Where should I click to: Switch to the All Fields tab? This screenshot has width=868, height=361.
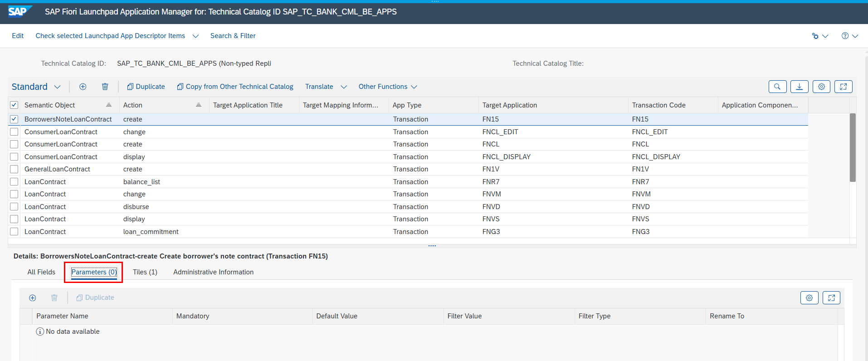click(x=41, y=272)
